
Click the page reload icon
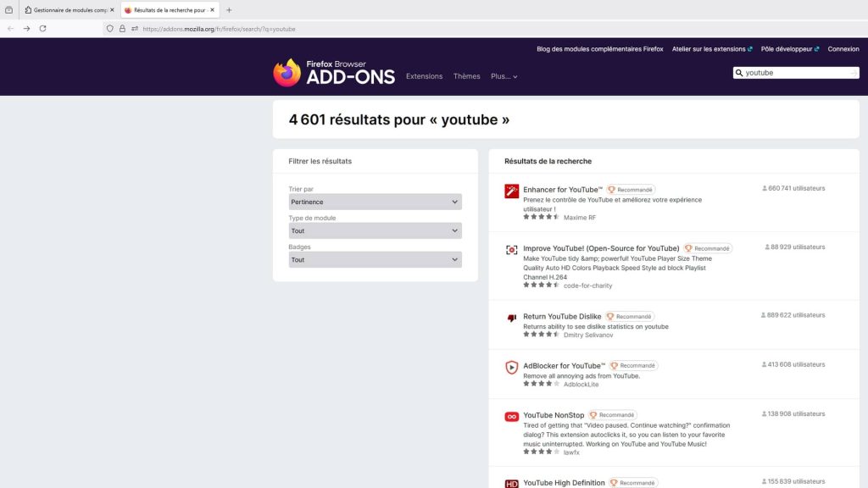[42, 28]
